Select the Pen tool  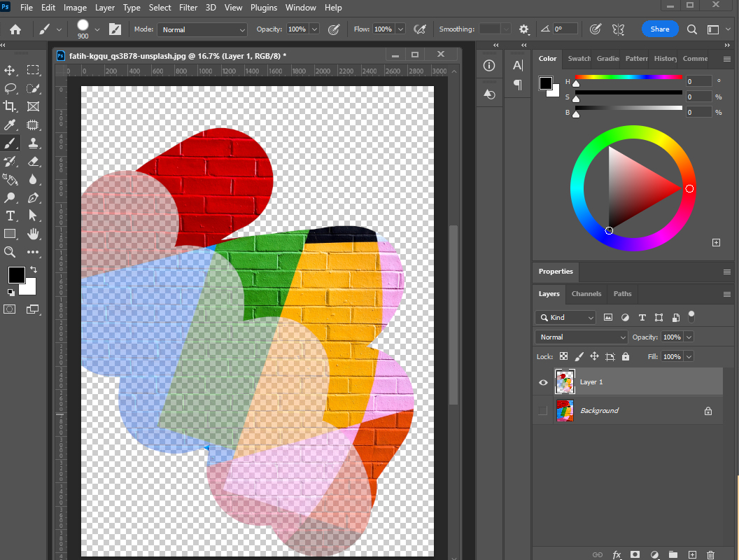33,197
